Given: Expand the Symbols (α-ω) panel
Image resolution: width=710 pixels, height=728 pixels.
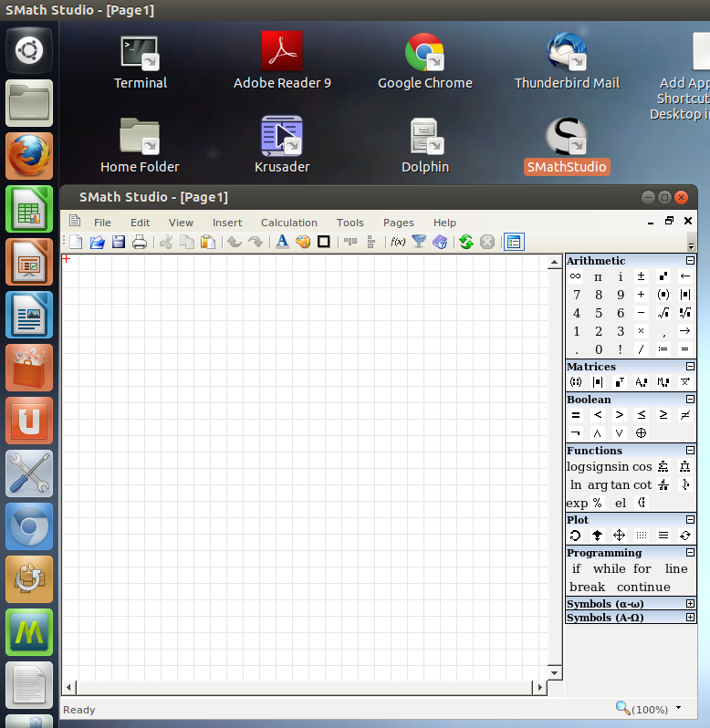Looking at the screenshot, I should click(690, 604).
